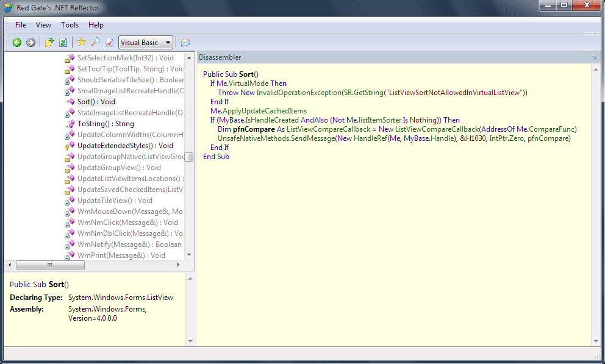Image resolution: width=605 pixels, height=364 pixels.
Task: Click the icon next to SmallImageListRecreateHandle
Action: pyautogui.click(x=70, y=91)
